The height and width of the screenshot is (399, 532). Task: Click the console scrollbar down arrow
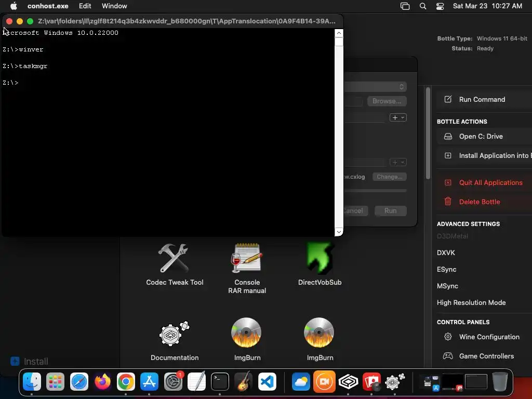point(339,232)
